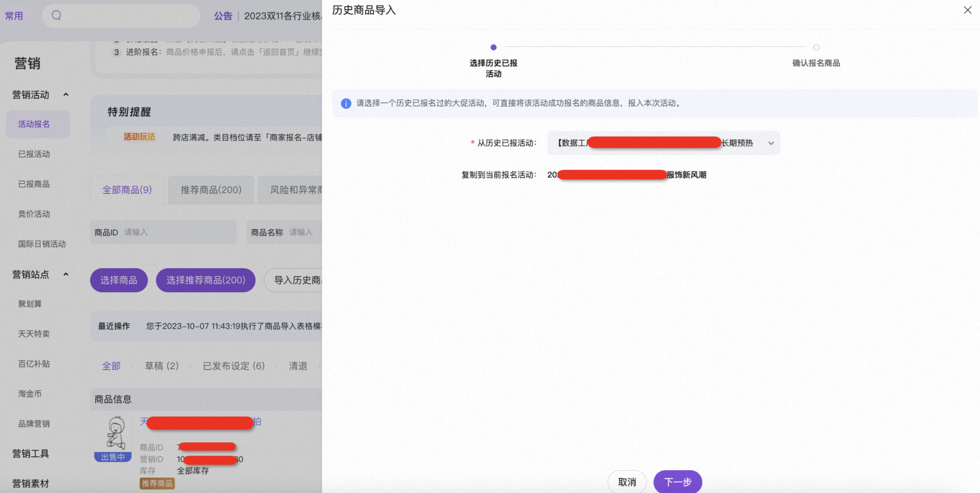Click the 选择商品 button
This screenshot has height=493, width=980.
(x=119, y=280)
